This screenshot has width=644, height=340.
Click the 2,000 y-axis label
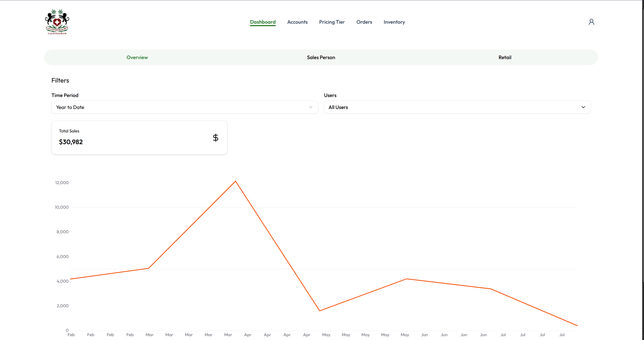click(62, 306)
